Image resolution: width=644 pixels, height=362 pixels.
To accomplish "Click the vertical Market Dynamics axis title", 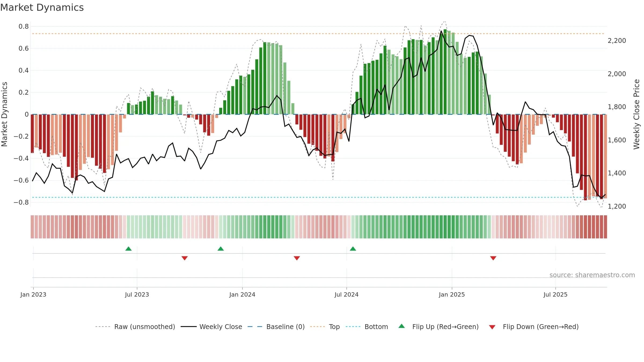I will pos(4,114).
